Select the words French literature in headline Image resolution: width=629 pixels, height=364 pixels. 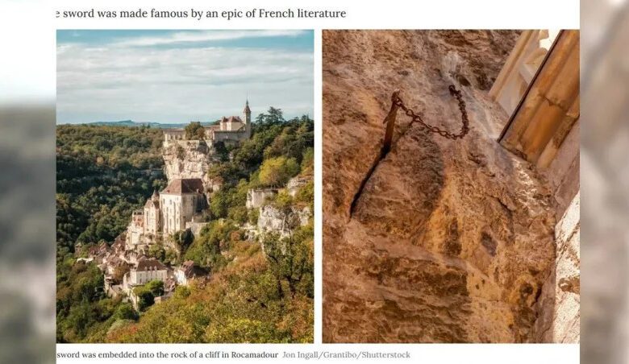[302, 14]
